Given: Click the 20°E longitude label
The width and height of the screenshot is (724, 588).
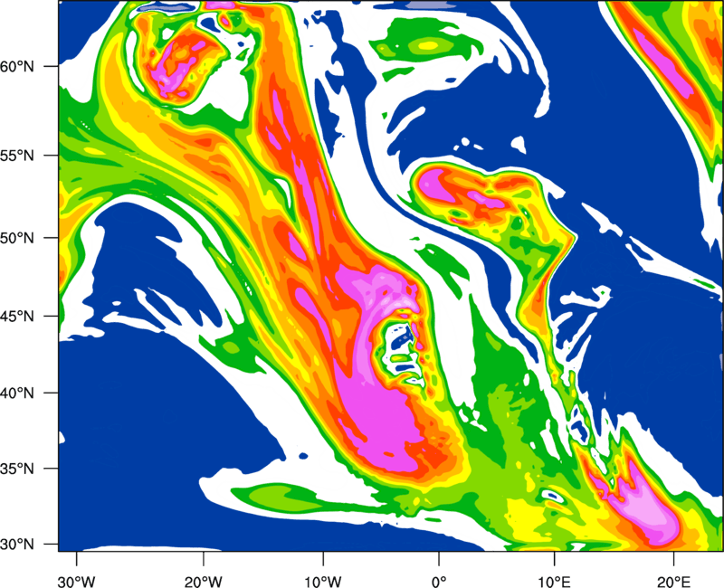Looking at the screenshot, I should tap(673, 582).
